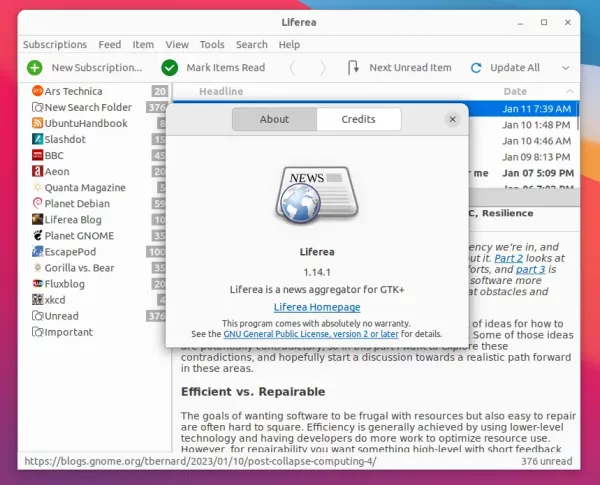Expand the toolbar overflow chevron
600x485 pixels.
pyautogui.click(x=566, y=68)
